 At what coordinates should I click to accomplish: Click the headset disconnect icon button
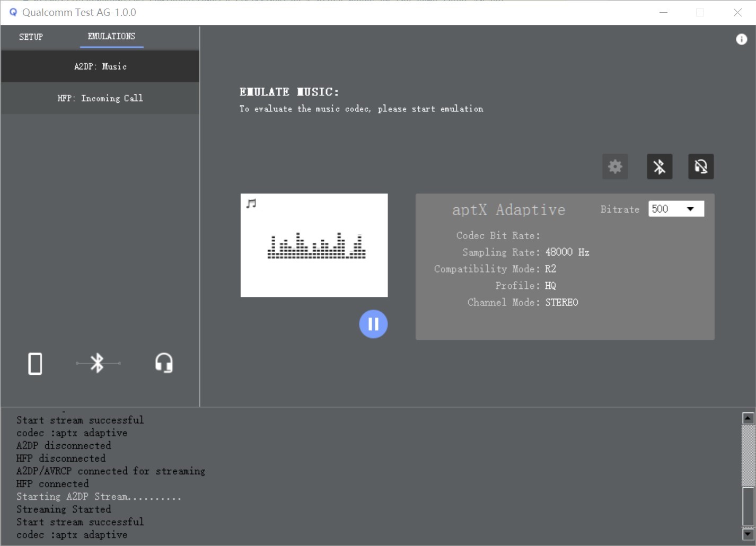[x=701, y=166]
